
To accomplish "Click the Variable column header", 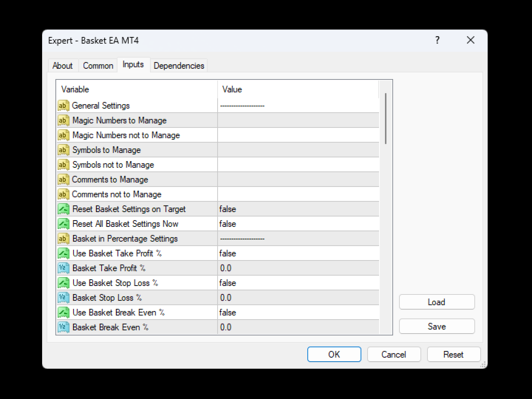I will [x=137, y=89].
